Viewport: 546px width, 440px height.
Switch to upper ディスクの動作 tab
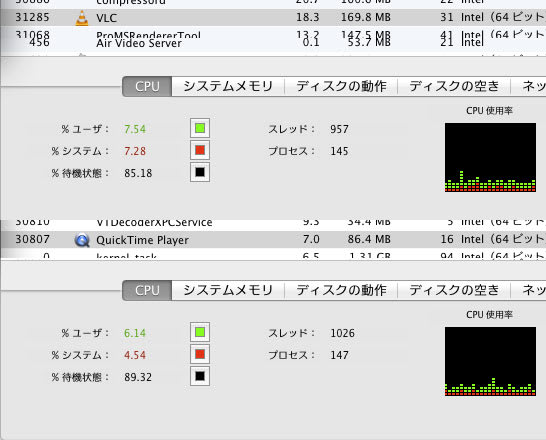[341, 86]
